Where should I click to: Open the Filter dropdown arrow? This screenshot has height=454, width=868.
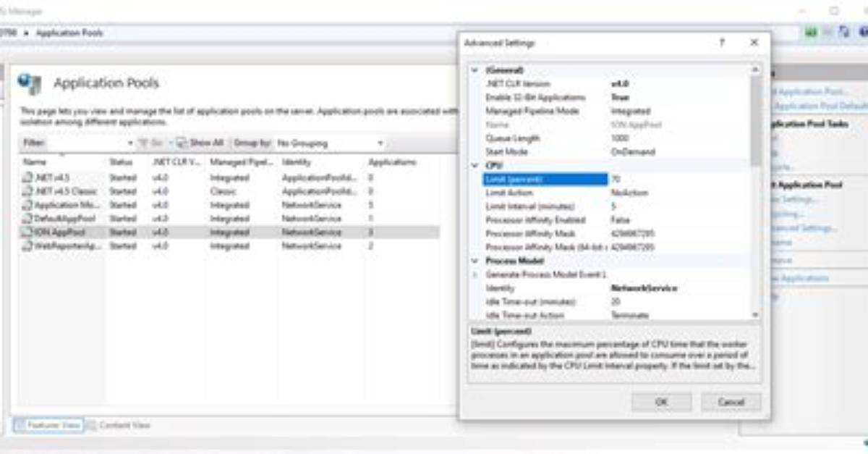pos(130,143)
